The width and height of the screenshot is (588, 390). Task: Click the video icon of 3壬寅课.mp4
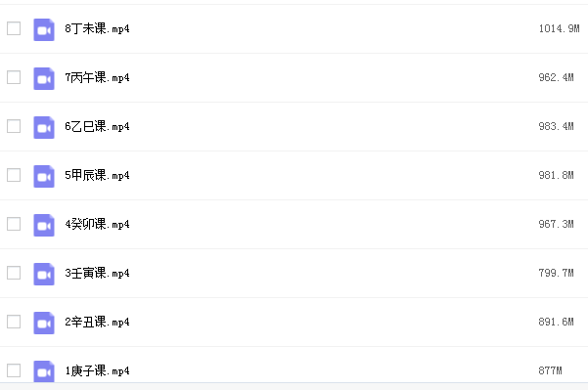click(x=44, y=274)
